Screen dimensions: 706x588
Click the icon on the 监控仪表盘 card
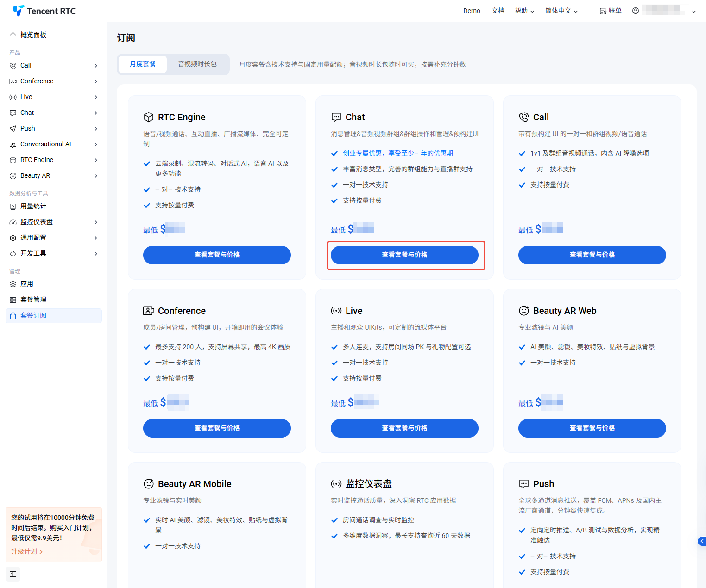pyautogui.click(x=336, y=484)
